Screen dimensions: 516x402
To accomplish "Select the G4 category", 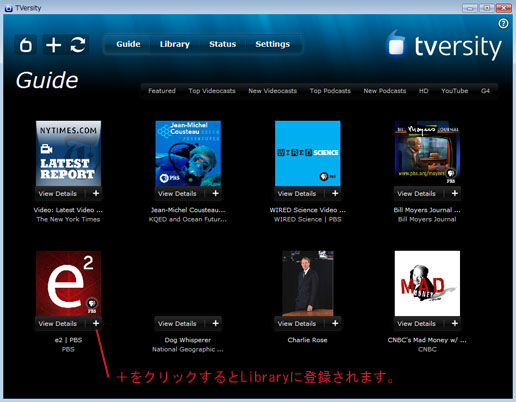I will coord(486,91).
